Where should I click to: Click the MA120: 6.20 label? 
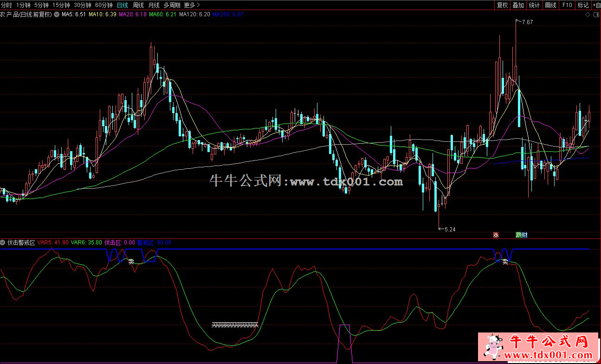pos(194,14)
